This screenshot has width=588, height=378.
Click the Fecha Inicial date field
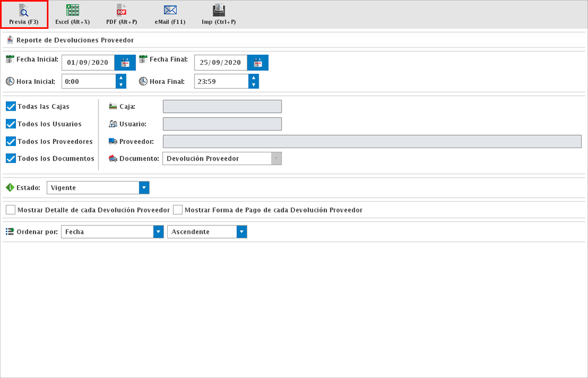(88, 63)
